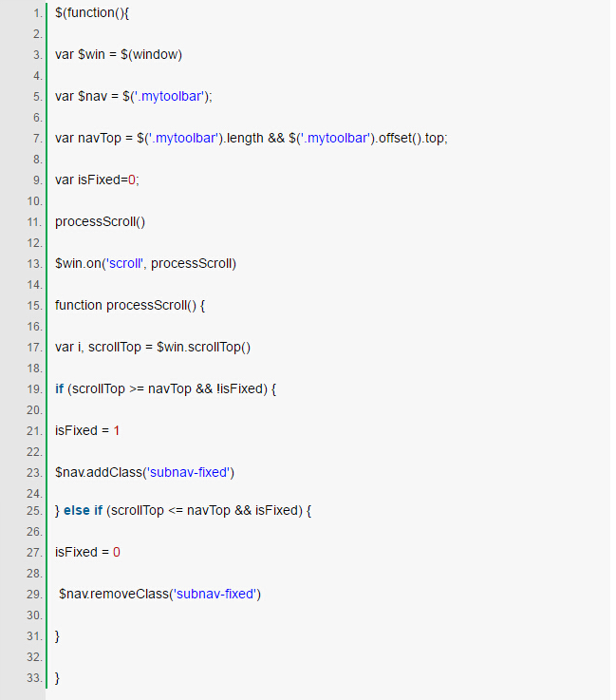Click '$nav.removeClass' on line 29
The width and height of the screenshot is (616, 700).
point(114,595)
